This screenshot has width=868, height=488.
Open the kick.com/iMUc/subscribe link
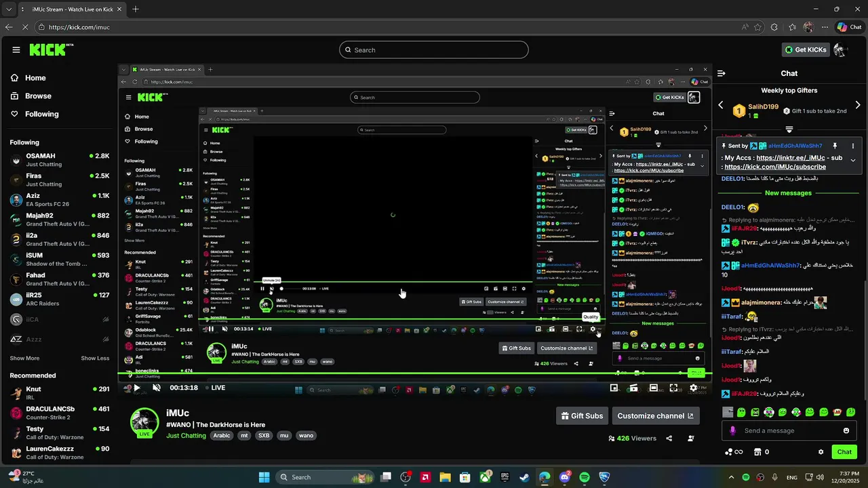[x=775, y=167]
